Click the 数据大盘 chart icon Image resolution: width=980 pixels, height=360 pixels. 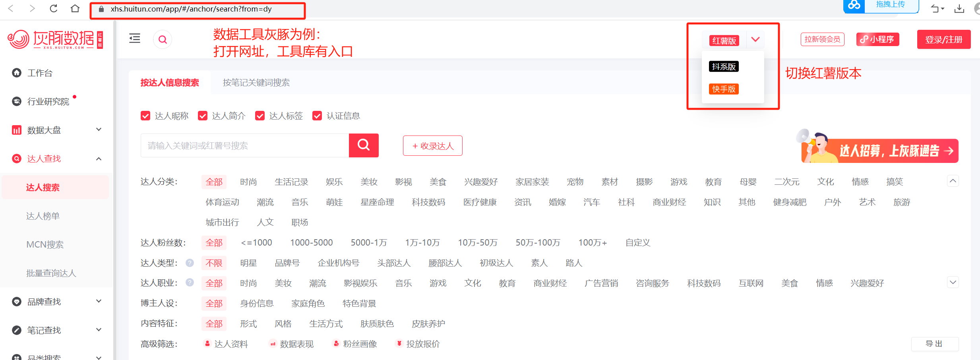pos(17,130)
